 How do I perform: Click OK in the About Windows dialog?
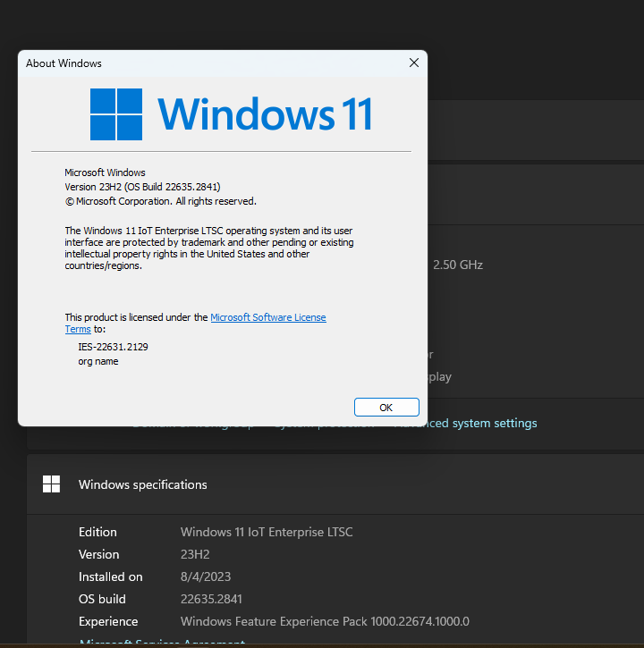point(386,408)
